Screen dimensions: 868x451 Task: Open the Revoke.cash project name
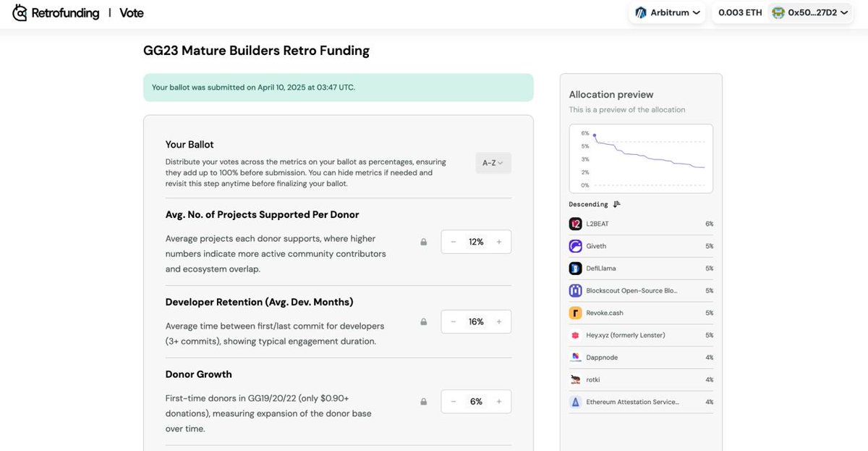pos(605,313)
